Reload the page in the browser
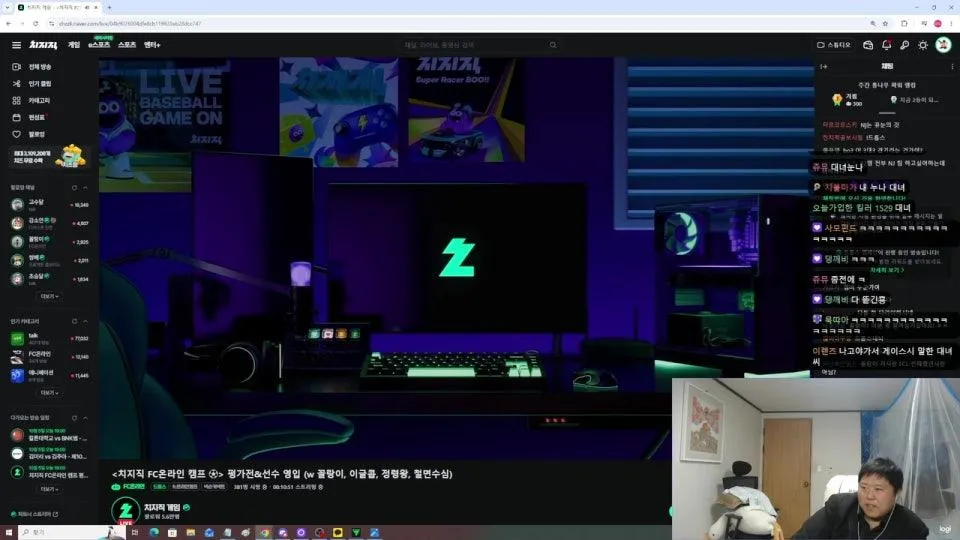The width and height of the screenshot is (960, 540). coord(36,23)
